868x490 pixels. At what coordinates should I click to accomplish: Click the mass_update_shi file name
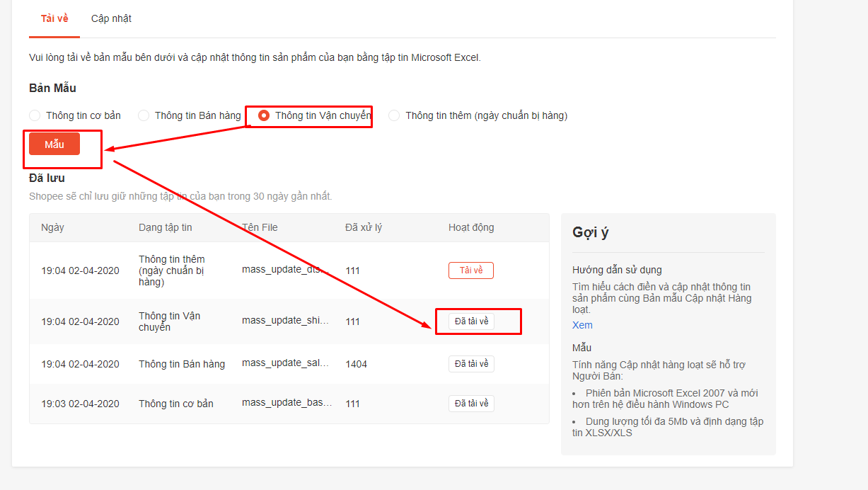(x=286, y=321)
